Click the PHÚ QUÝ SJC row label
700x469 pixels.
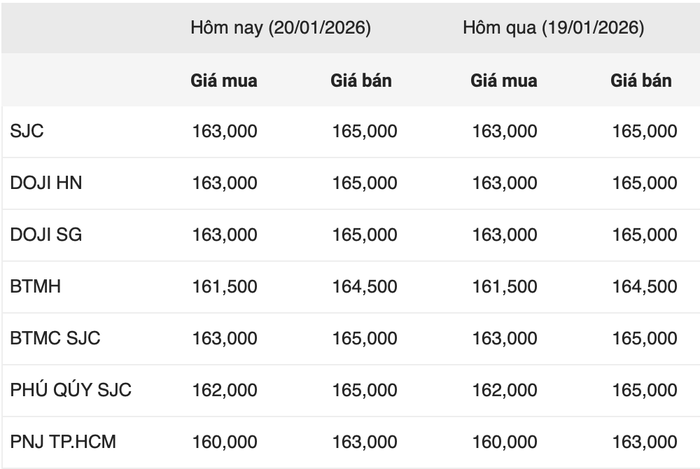[70, 390]
